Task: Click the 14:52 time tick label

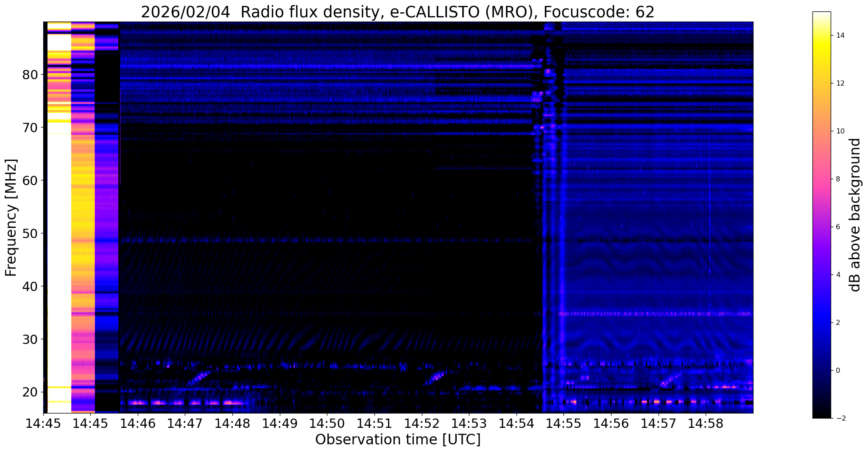Action: coord(421,423)
